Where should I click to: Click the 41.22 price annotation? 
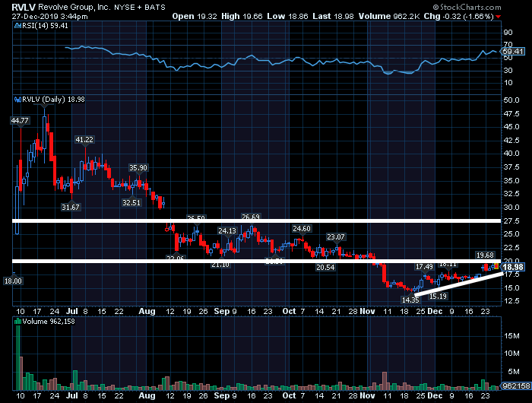pos(84,140)
